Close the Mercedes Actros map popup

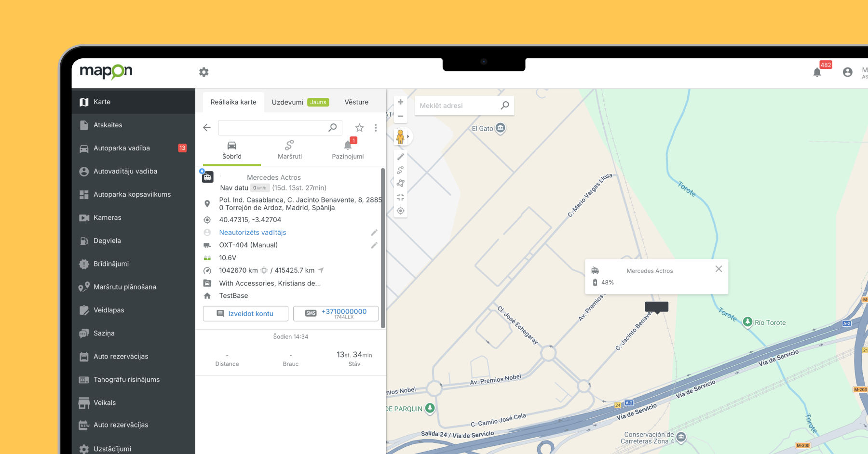(x=719, y=269)
